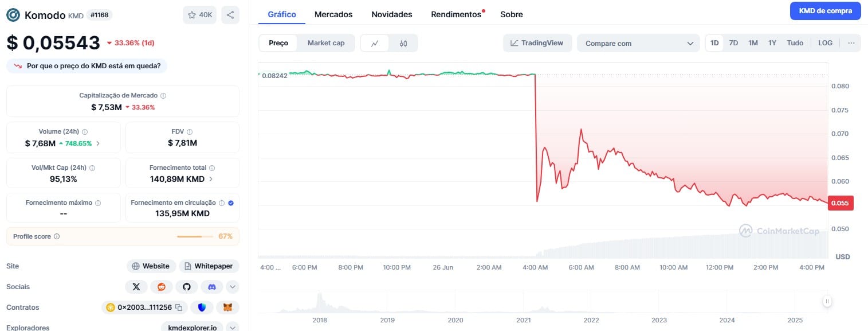Click the MetaMask fox icon

(x=227, y=307)
